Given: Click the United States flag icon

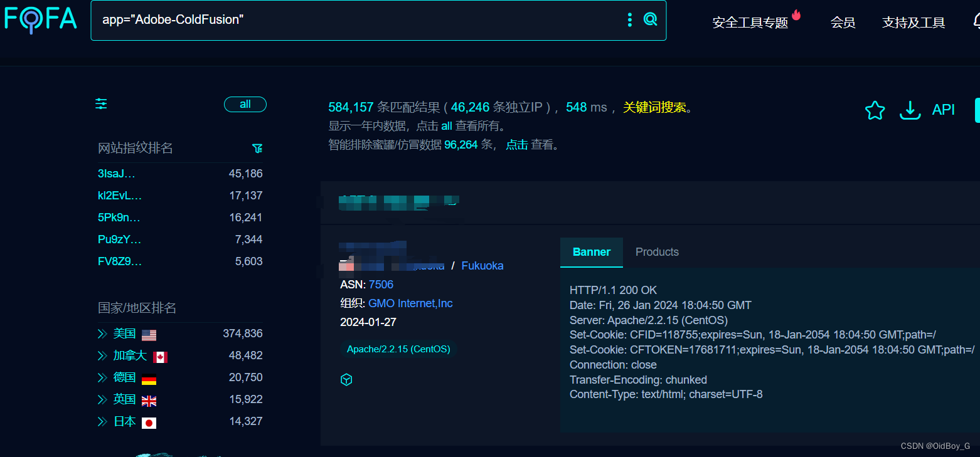Looking at the screenshot, I should click(149, 335).
